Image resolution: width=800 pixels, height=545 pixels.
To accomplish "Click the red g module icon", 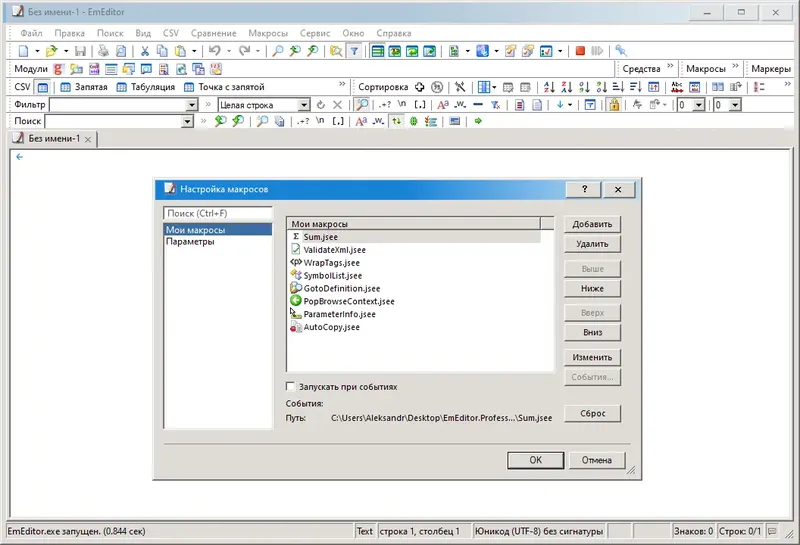I will tap(58, 69).
